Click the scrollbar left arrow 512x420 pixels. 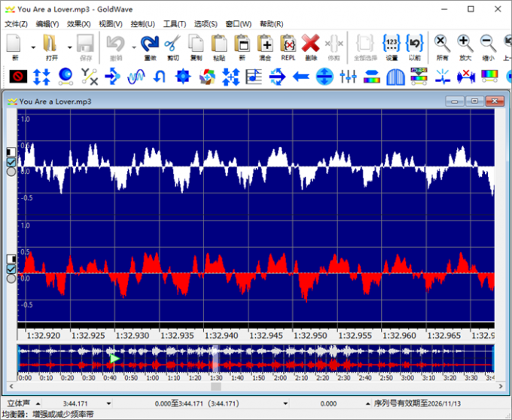click(11, 386)
